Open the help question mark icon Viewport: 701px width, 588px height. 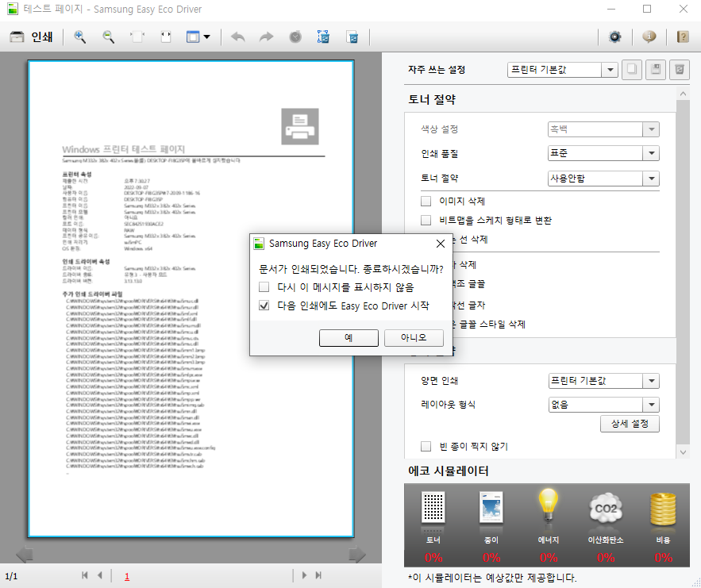click(683, 37)
